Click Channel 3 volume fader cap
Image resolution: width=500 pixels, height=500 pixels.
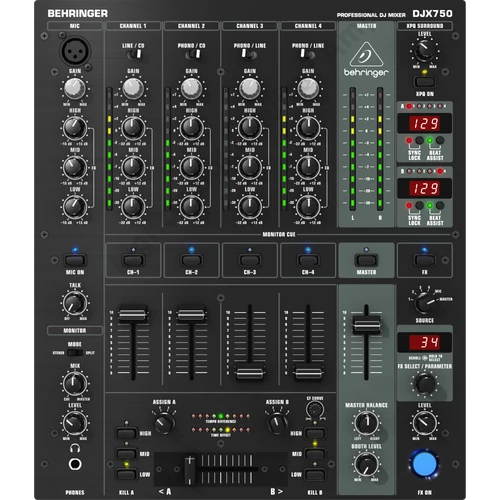[x=250, y=373]
